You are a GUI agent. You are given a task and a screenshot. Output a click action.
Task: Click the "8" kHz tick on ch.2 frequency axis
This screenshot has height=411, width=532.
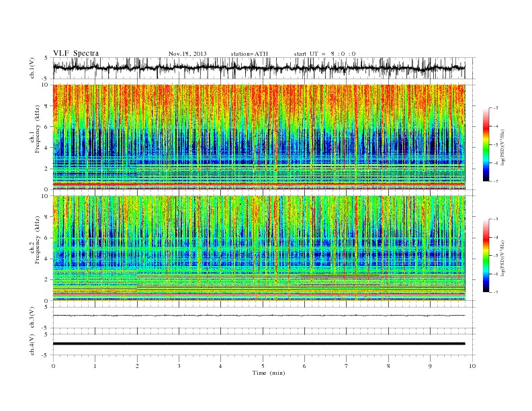47,217
